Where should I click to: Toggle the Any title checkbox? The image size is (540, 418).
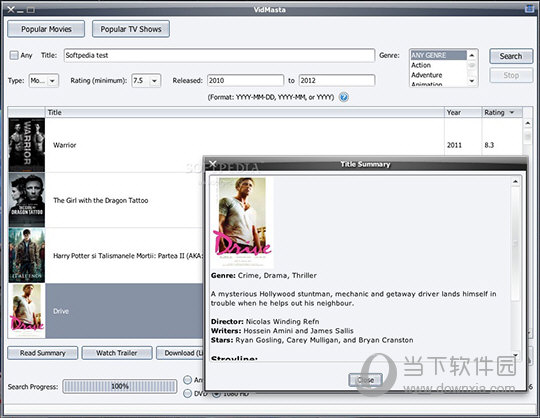point(14,55)
